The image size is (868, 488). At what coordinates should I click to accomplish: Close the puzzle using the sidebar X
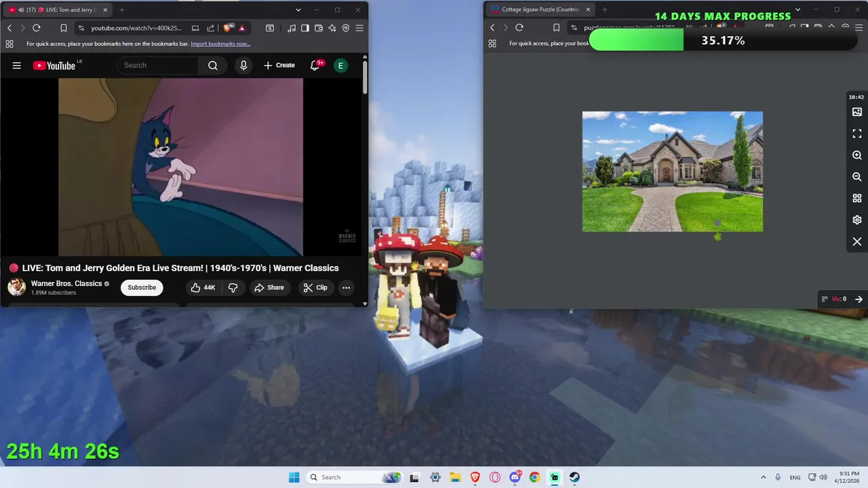point(857,242)
